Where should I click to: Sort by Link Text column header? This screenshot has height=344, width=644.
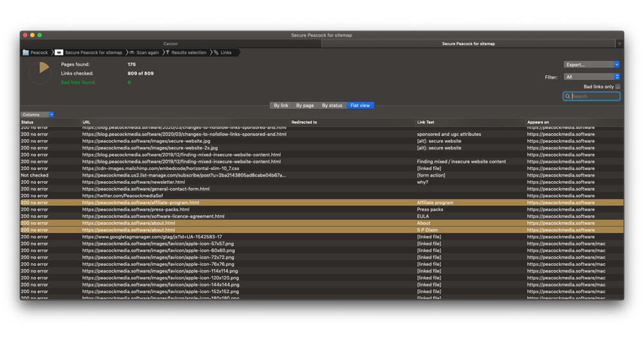pos(471,122)
